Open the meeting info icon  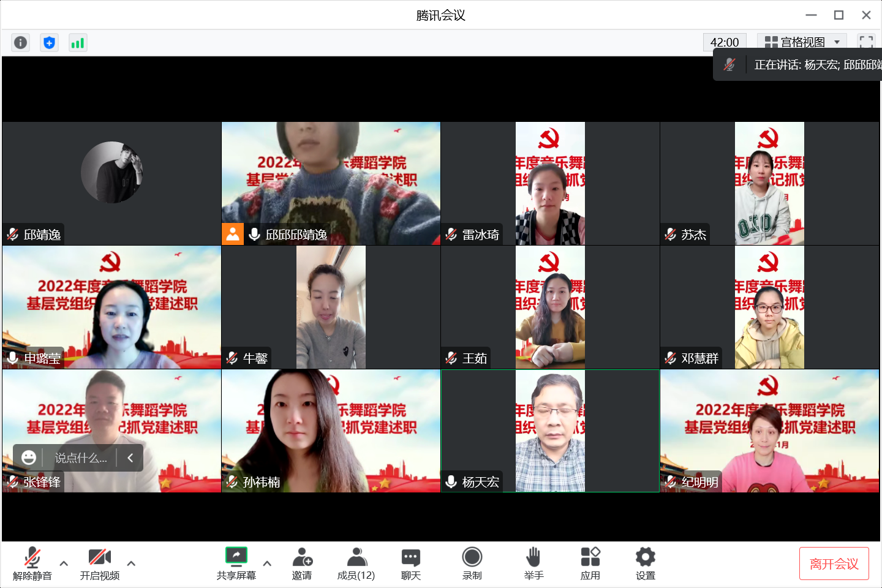20,42
